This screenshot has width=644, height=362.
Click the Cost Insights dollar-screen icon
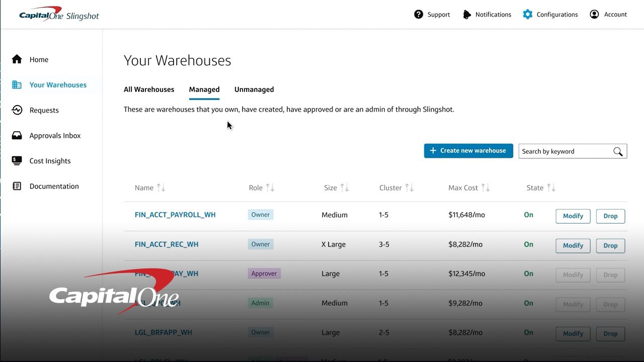point(17,161)
